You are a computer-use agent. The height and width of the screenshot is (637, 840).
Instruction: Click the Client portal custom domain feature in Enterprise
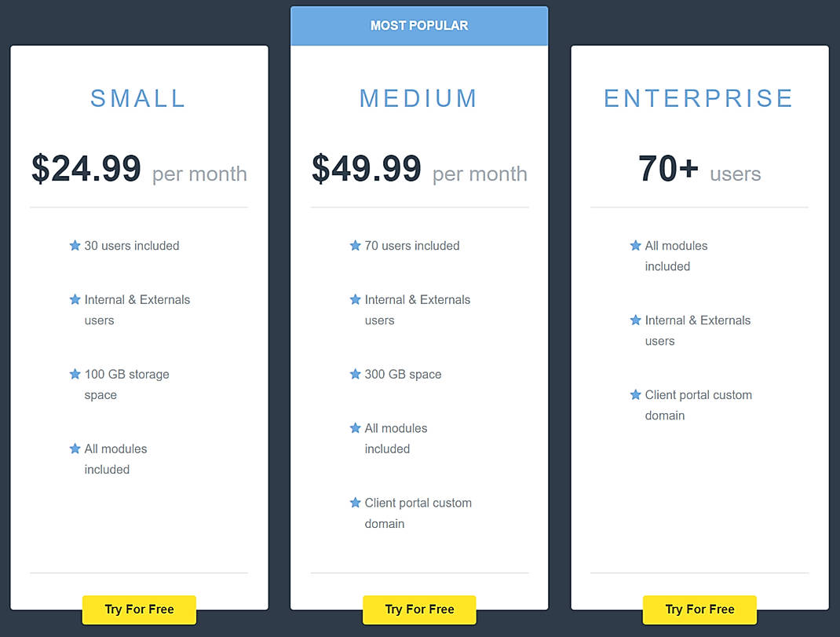[699, 405]
